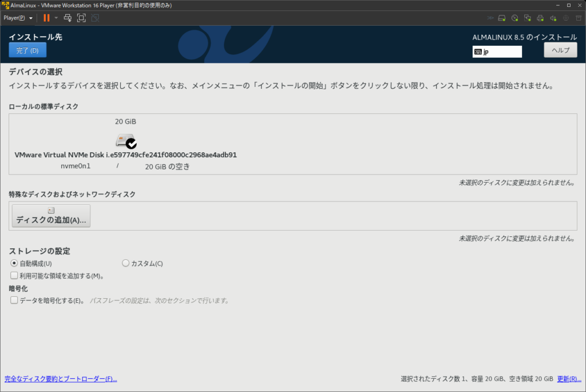Click the jp keyboard layout field
Viewport: 586px width, 392px height.
click(497, 52)
